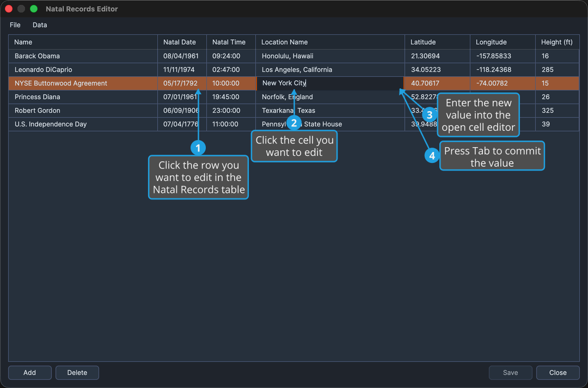The width and height of the screenshot is (588, 388).
Task: Click the 02:47:00 natal time cell
Action: [x=231, y=69]
